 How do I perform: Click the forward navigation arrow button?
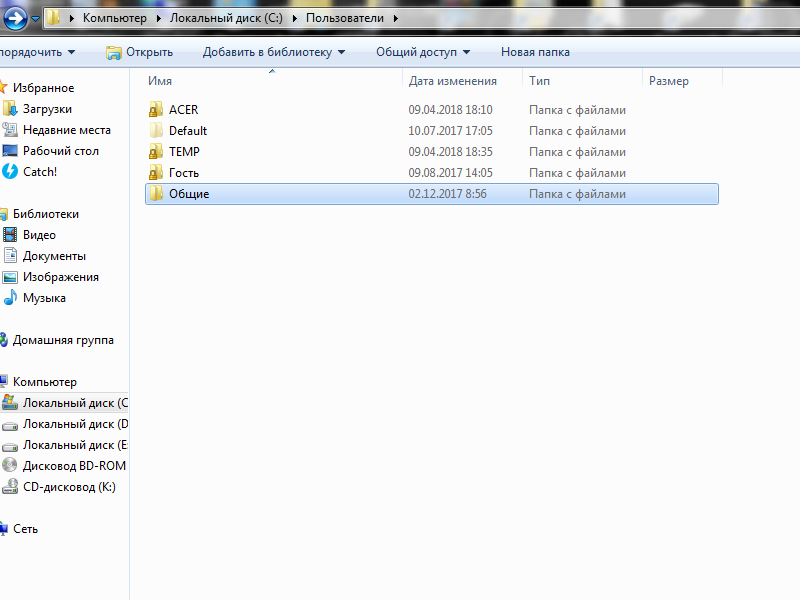pos(15,18)
